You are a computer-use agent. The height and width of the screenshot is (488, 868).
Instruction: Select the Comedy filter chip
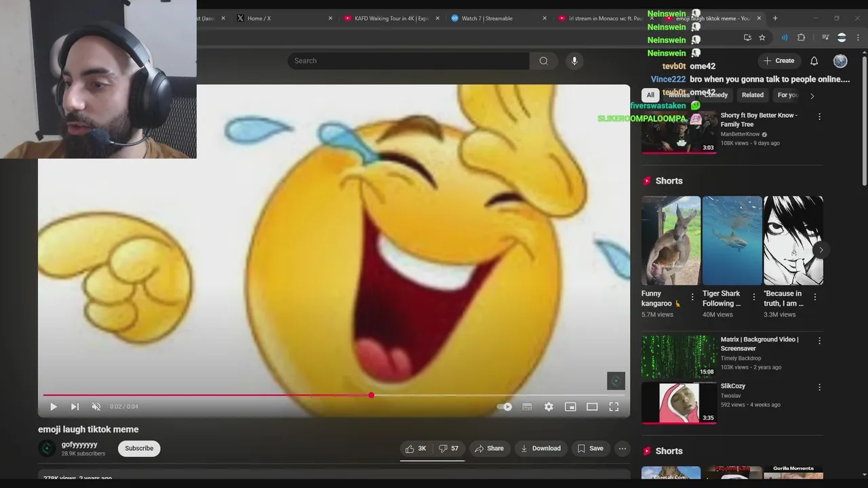click(715, 95)
